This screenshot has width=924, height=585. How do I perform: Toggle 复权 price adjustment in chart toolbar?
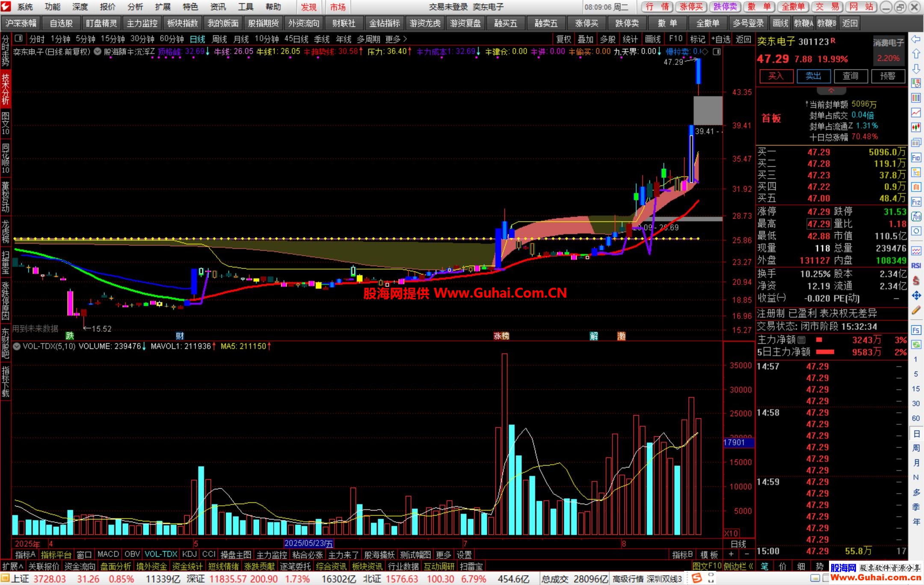click(563, 39)
